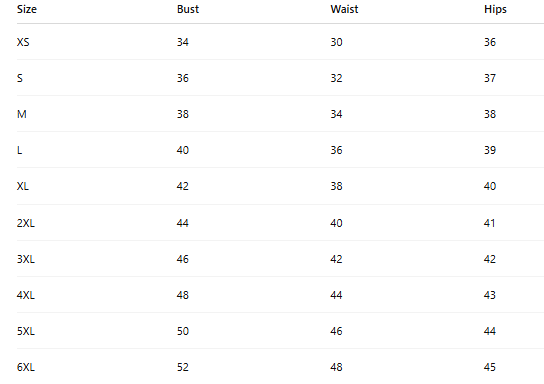Click the Waist column header
This screenshot has width=544, height=384.
pos(344,9)
